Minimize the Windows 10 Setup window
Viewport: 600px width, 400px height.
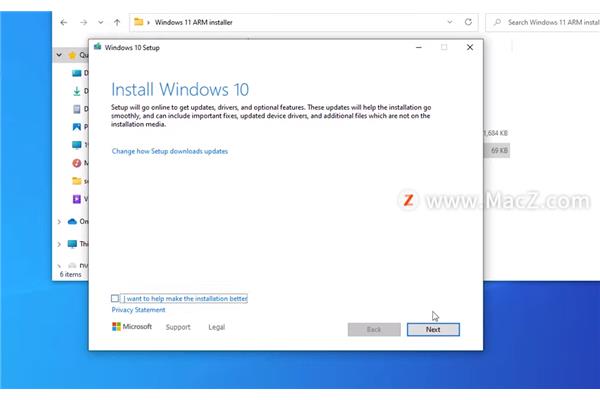[419, 47]
